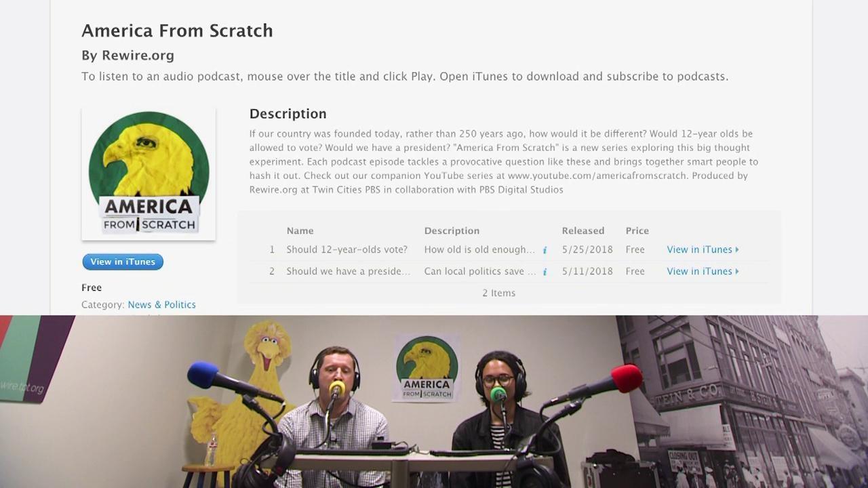This screenshot has width=868, height=488.
Task: Click the Description section heading
Action: (x=288, y=114)
